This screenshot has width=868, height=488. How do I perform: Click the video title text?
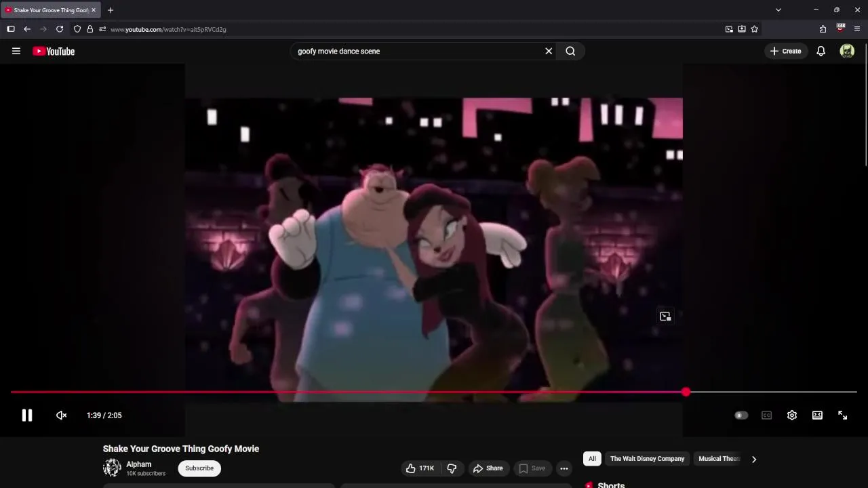[x=181, y=449]
